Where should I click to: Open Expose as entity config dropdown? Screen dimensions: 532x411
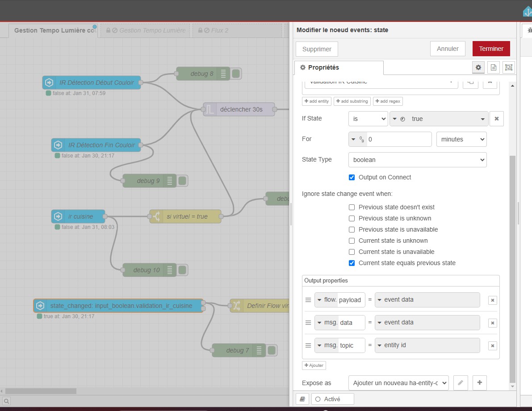click(x=398, y=383)
